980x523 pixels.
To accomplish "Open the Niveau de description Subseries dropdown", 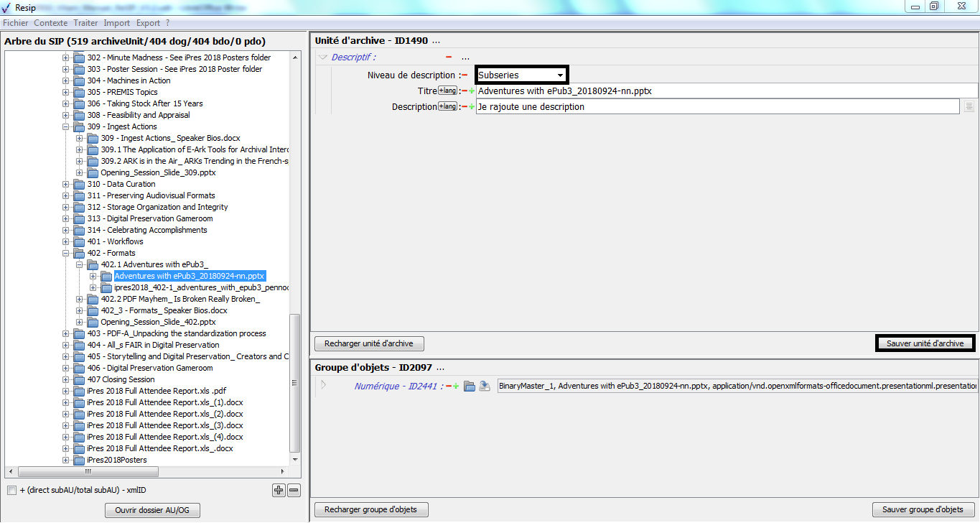I will pos(521,75).
